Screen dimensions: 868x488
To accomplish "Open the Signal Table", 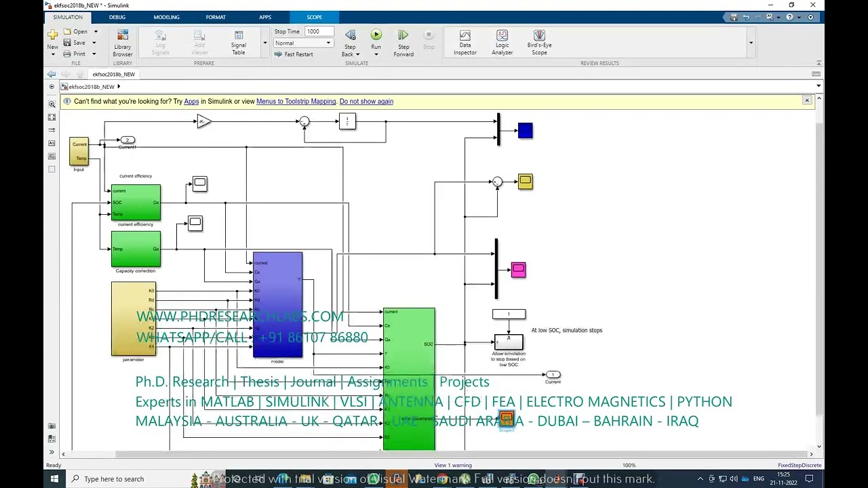I will pyautogui.click(x=239, y=43).
